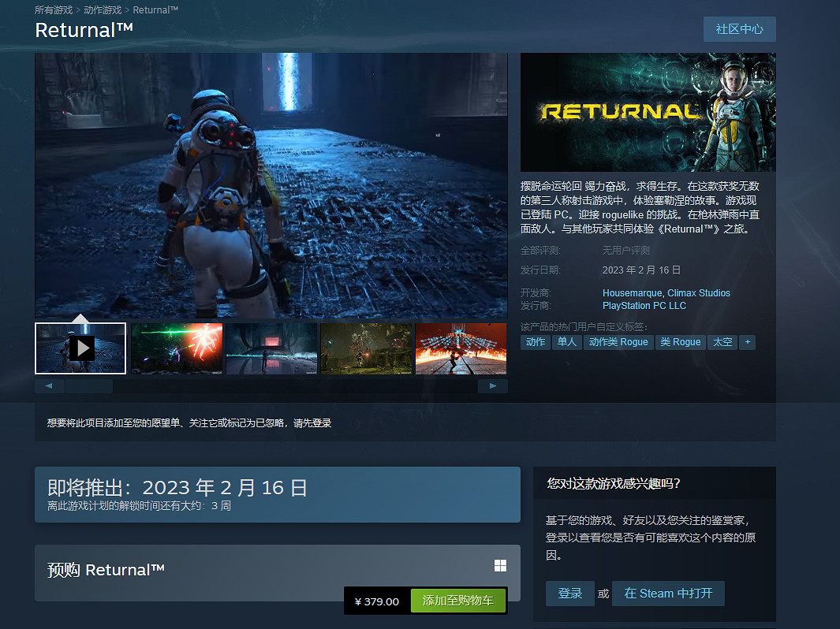Select the green laser combat screenshot thumbnail
The height and width of the screenshot is (629, 840).
[176, 348]
